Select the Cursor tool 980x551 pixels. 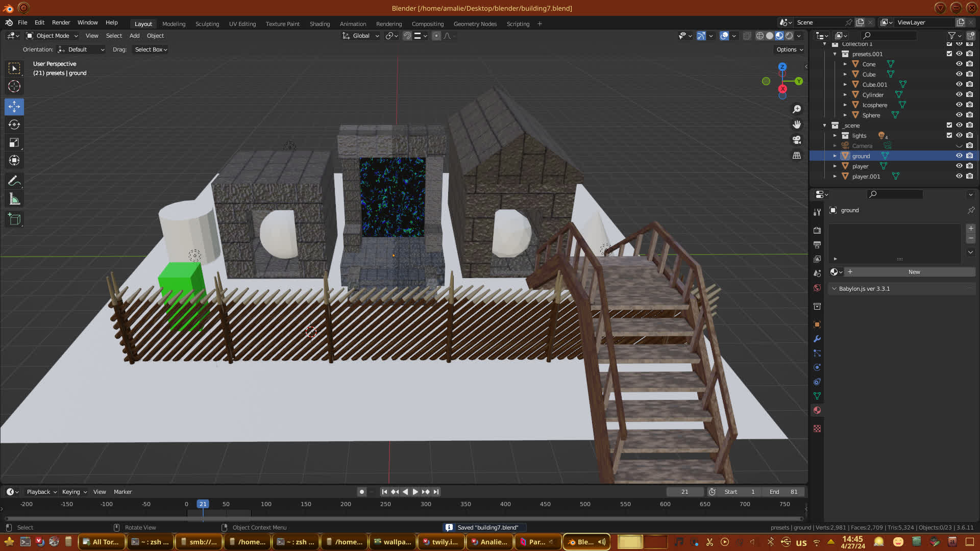click(x=14, y=87)
